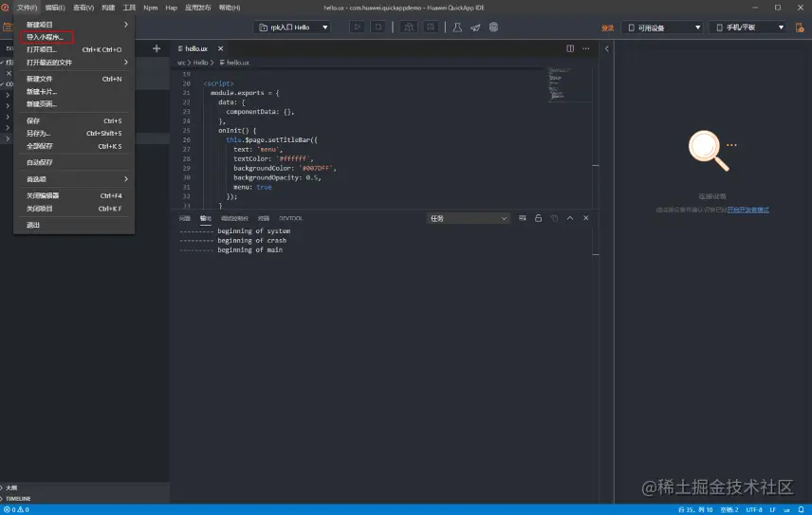Click the UTF-8 encoding in status bar

(754, 510)
